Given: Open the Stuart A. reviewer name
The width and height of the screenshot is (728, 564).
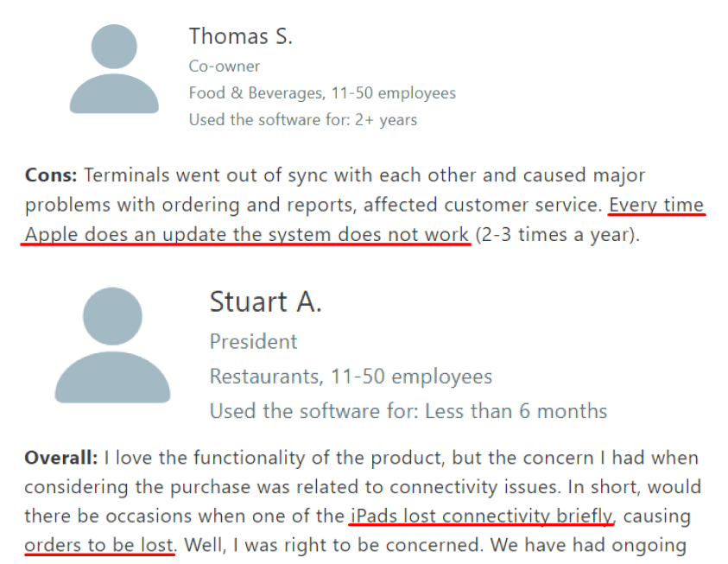Looking at the screenshot, I should tap(265, 302).
